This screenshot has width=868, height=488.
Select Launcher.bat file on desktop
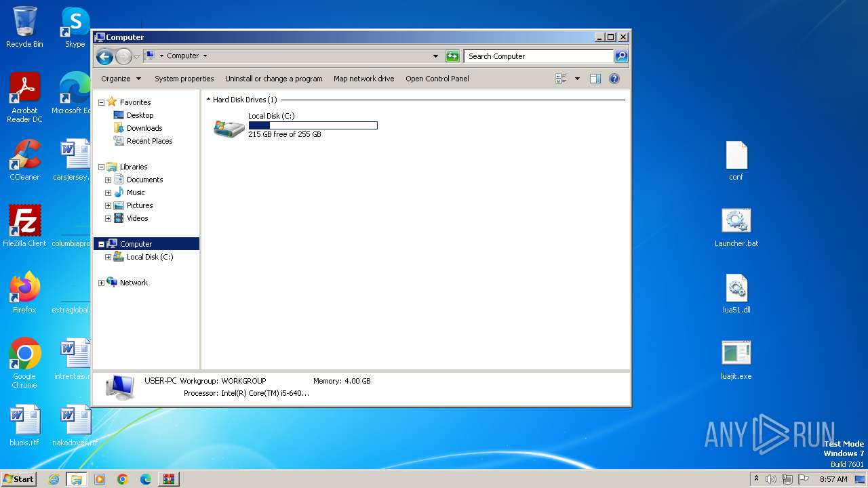(736, 227)
